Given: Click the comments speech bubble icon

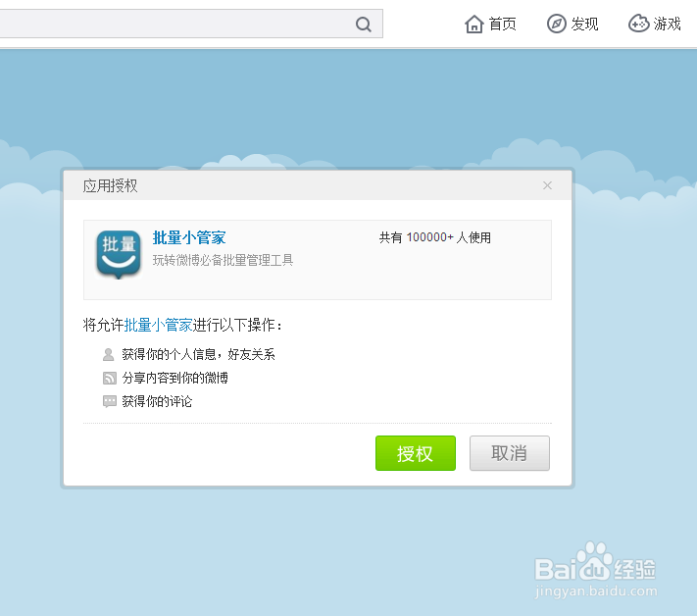Looking at the screenshot, I should point(110,401).
